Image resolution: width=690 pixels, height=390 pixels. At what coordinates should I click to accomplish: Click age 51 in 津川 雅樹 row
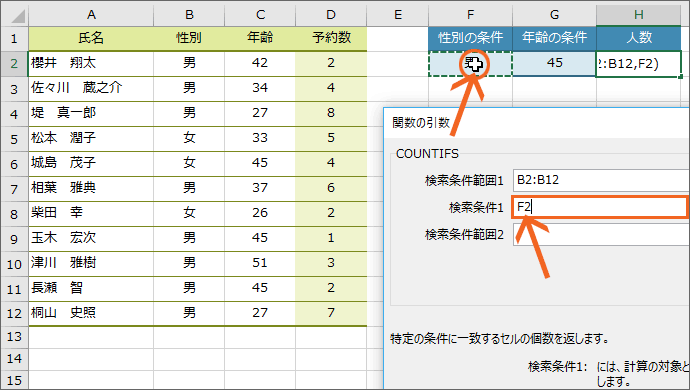point(260,264)
